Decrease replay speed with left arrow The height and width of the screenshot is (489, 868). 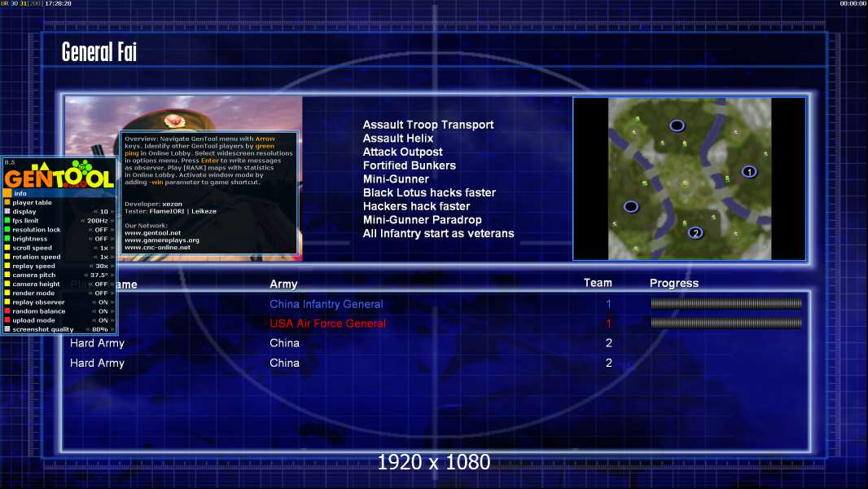coord(91,266)
